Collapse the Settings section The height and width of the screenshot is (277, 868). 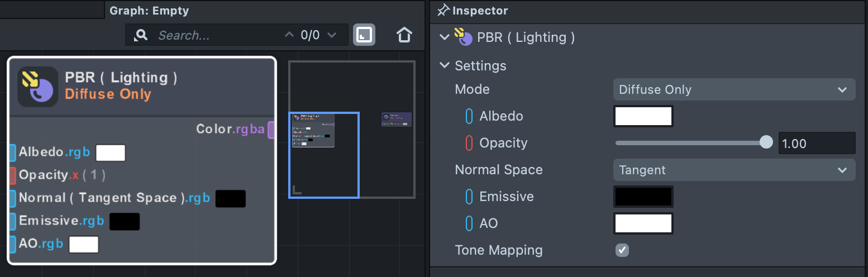pos(445,65)
